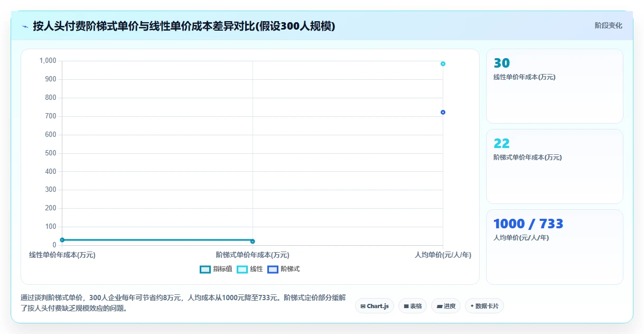Screen dimensions: 644x334
Task: Click card label 人均单价(元/人/年)
Action: (x=521, y=238)
